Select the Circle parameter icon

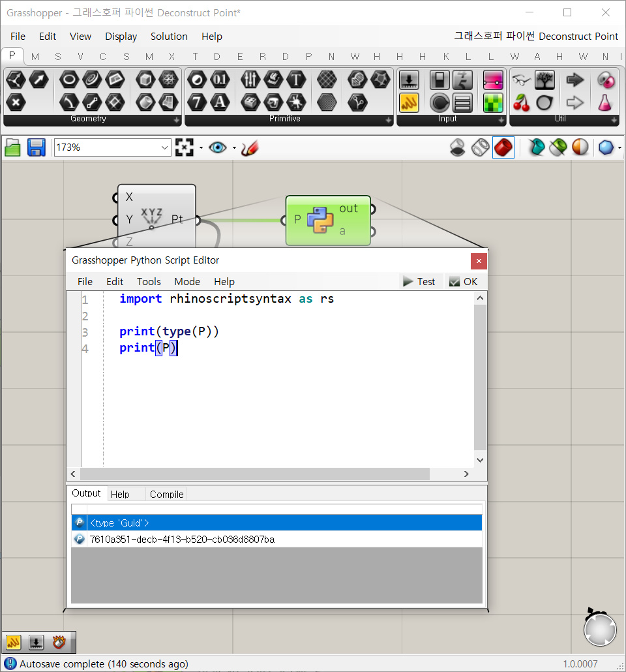tap(69, 80)
